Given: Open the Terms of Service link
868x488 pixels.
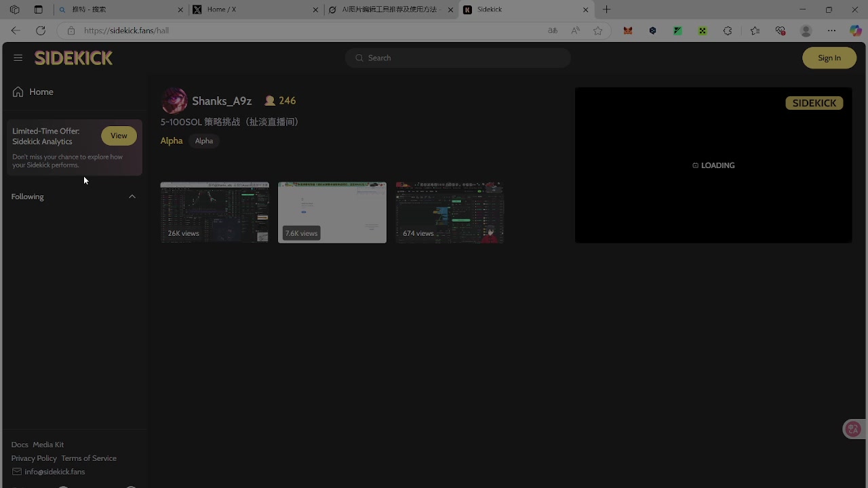Looking at the screenshot, I should click(89, 458).
